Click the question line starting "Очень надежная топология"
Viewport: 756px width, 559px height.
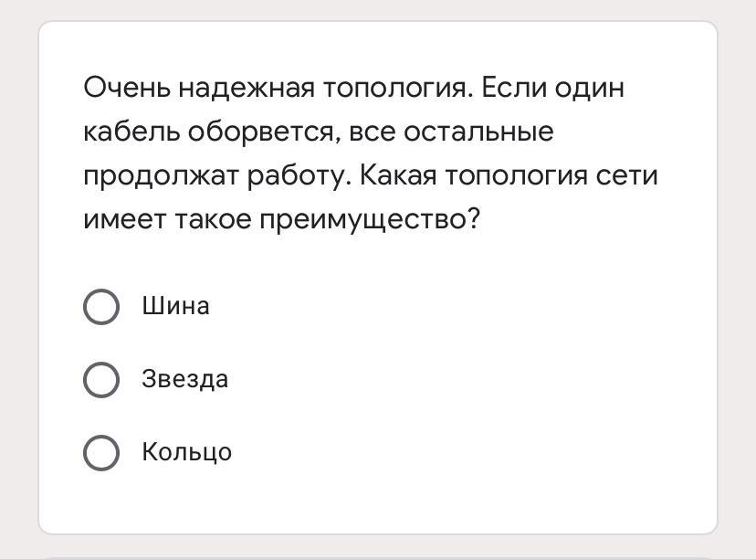(x=354, y=89)
